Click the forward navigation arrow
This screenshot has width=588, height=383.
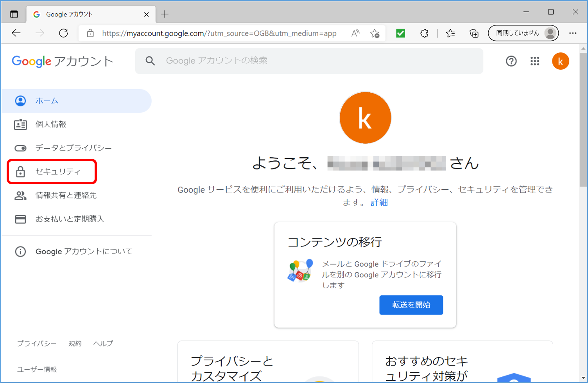click(x=39, y=33)
